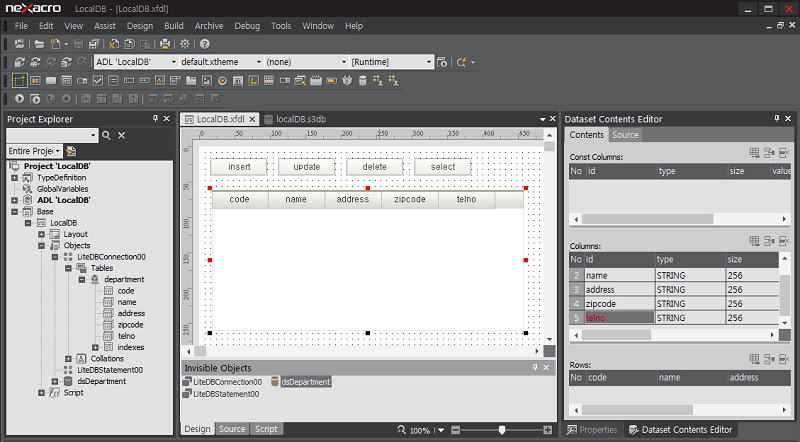Click the search magnifier in Project Explorer
The image size is (800, 442).
tap(106, 135)
